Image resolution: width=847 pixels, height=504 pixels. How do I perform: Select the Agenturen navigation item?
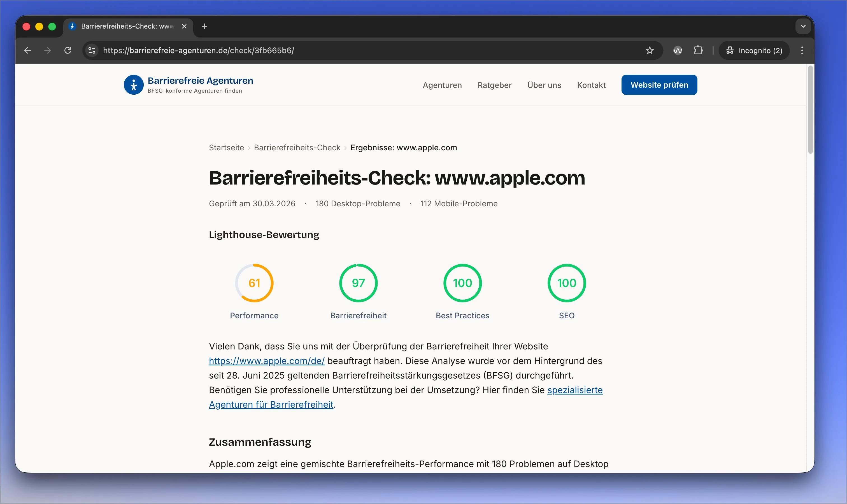(x=442, y=85)
